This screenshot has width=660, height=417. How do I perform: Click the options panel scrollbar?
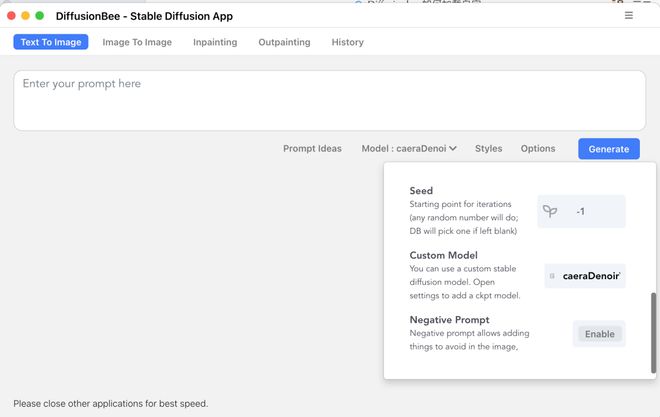[653, 332]
